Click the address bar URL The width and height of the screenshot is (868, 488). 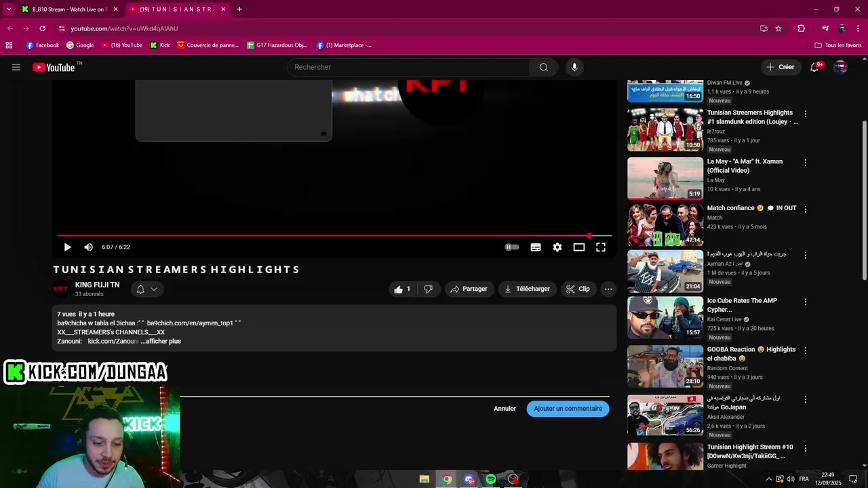point(124,28)
